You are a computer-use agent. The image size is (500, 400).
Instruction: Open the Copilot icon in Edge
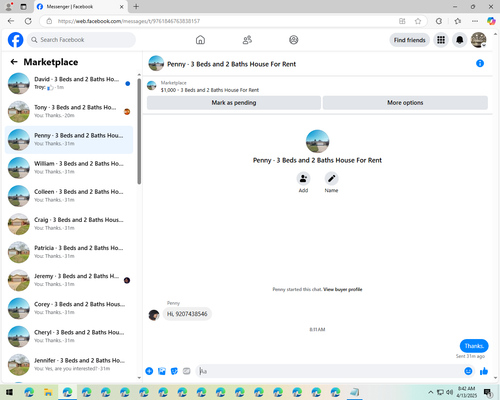pos(491,21)
